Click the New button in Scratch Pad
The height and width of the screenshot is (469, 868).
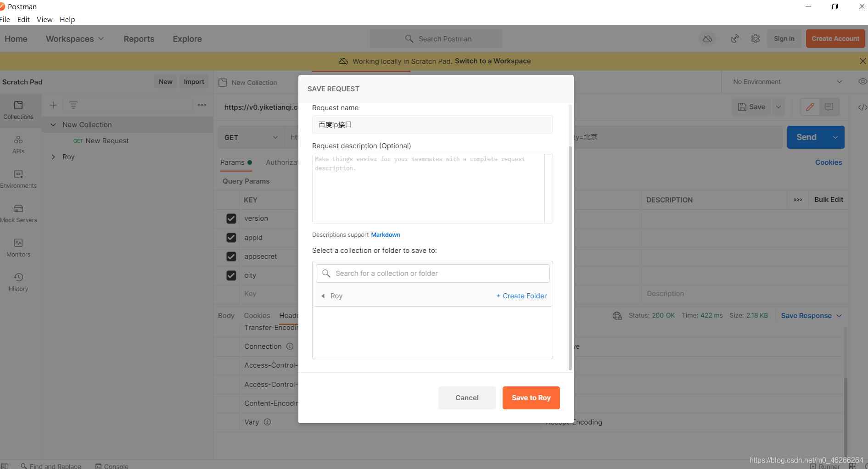(x=166, y=82)
